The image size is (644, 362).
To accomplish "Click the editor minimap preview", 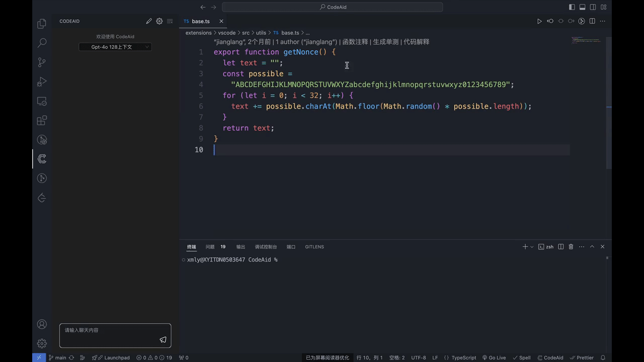I will tap(587, 40).
